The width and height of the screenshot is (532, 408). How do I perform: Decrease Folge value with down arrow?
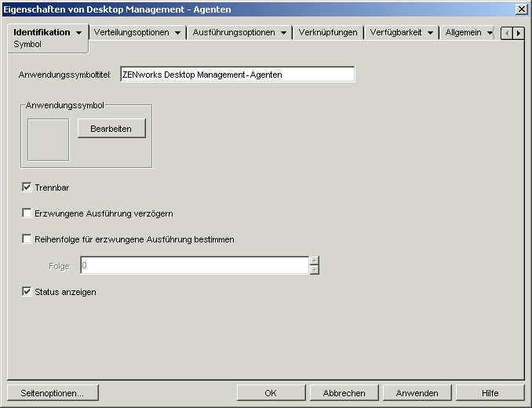pyautogui.click(x=315, y=270)
